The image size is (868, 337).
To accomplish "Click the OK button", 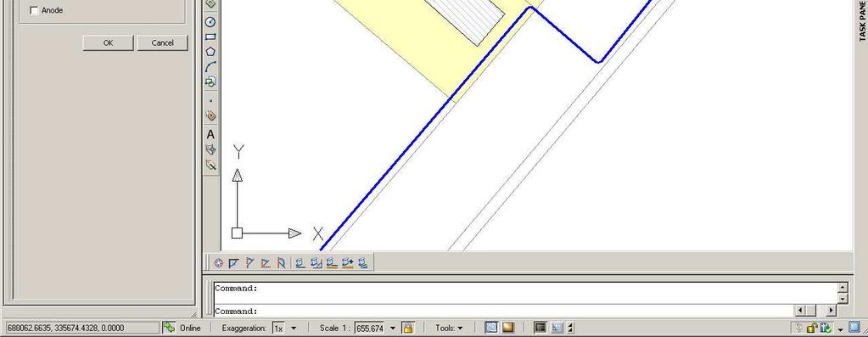I will point(108,42).
